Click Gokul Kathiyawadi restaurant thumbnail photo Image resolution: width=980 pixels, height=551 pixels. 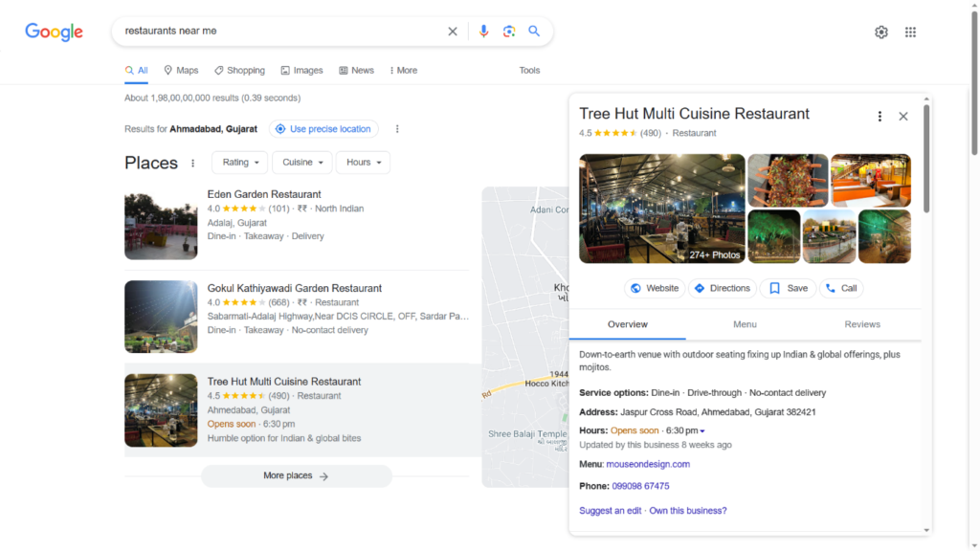161,317
